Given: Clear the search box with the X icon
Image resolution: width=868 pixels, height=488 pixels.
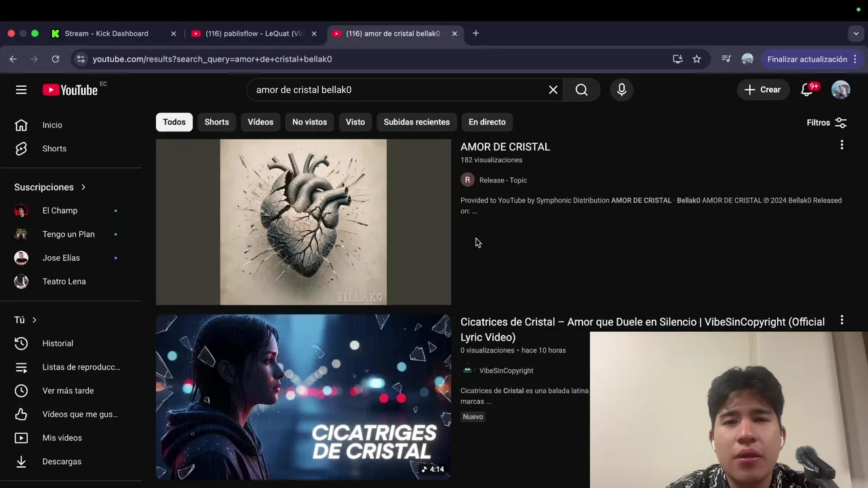Looking at the screenshot, I should 553,89.
